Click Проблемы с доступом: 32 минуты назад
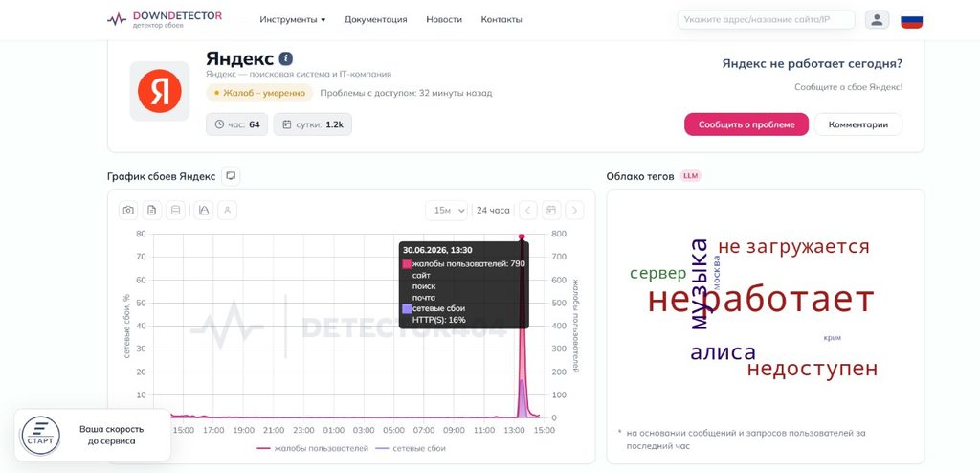980x473 pixels. pos(406,93)
